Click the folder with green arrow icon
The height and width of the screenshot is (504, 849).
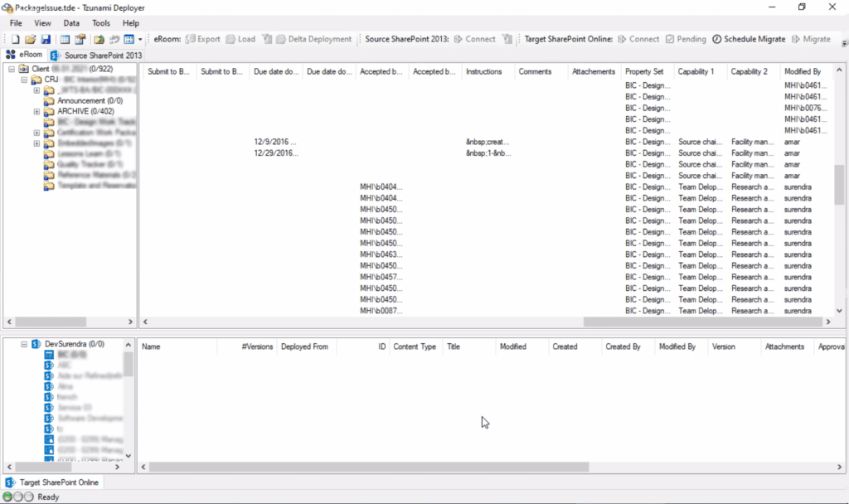click(x=99, y=39)
